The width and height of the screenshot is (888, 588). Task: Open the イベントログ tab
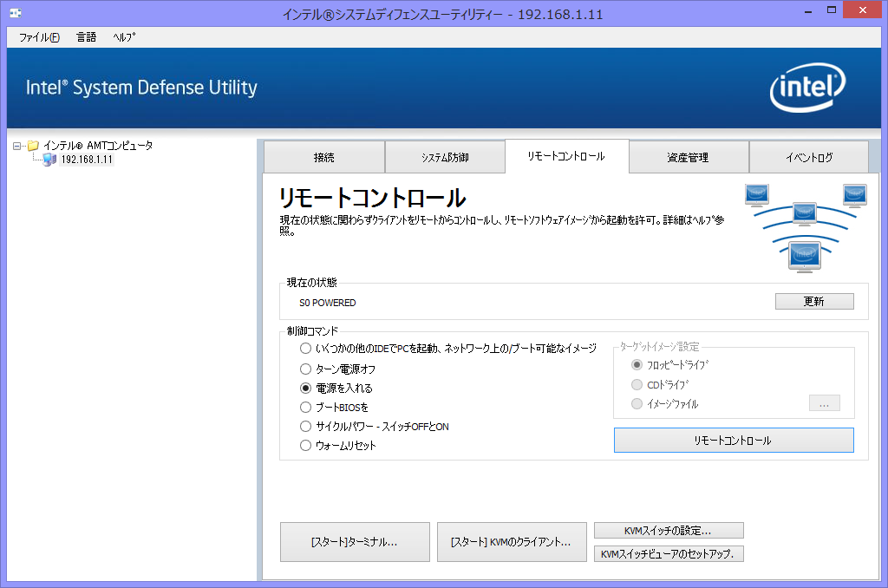[809, 158]
